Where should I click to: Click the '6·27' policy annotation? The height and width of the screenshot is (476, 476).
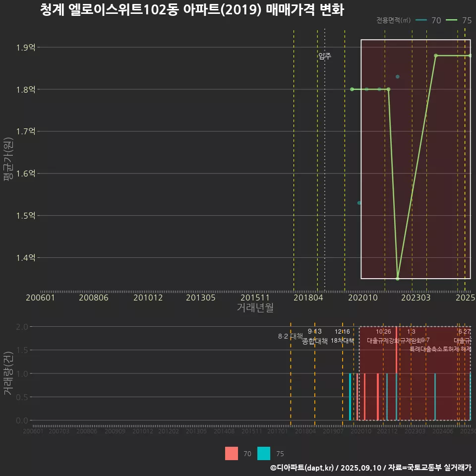[465, 332]
